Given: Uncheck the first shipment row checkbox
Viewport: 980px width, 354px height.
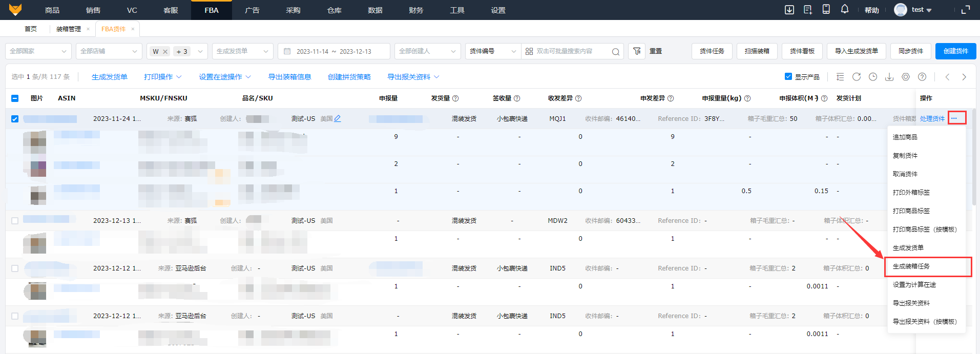Looking at the screenshot, I should [15, 119].
